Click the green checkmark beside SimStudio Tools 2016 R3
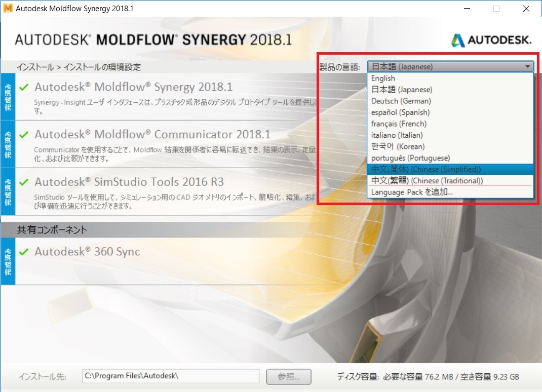 pyautogui.click(x=24, y=182)
